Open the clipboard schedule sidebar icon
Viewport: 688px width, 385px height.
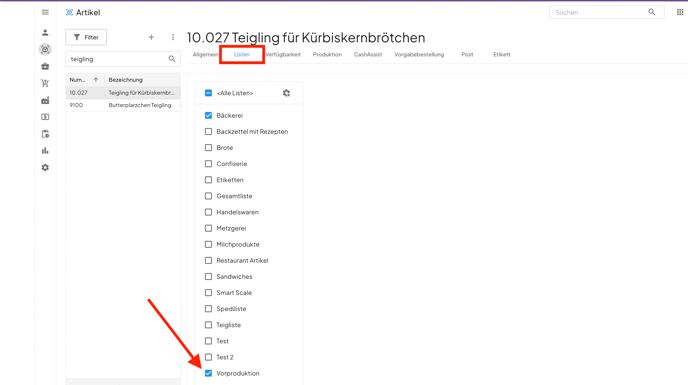(45, 134)
